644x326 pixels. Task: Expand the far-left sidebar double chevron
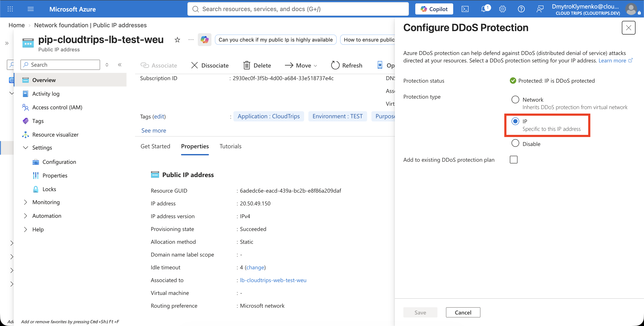coord(7,43)
